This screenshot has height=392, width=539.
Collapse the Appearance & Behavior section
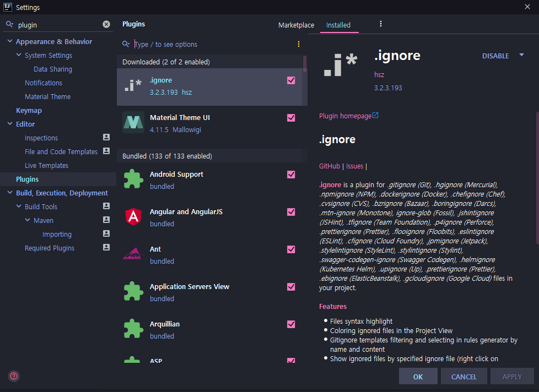click(x=10, y=41)
